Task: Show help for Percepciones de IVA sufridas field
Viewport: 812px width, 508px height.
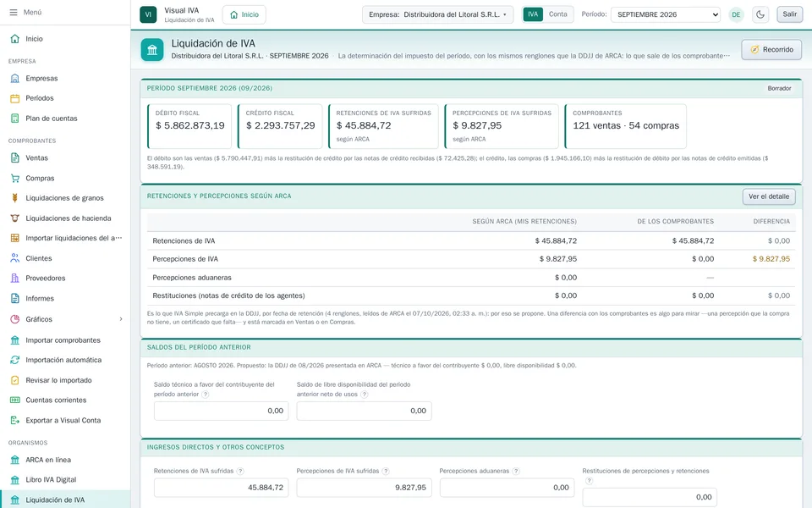Action: (386, 472)
